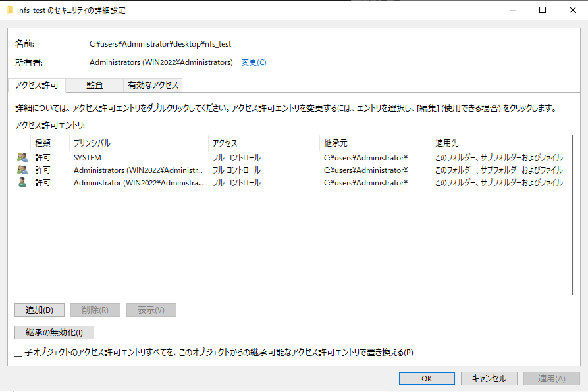
Task: Click the 変更(C) owner link
Action: coord(254,62)
